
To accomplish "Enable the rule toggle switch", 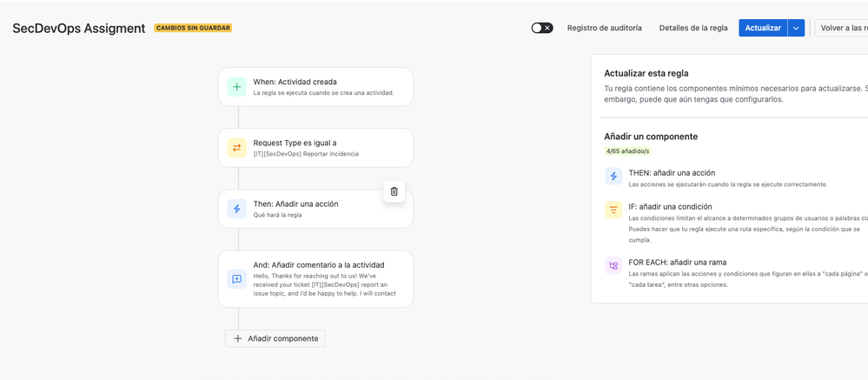I will [x=542, y=28].
